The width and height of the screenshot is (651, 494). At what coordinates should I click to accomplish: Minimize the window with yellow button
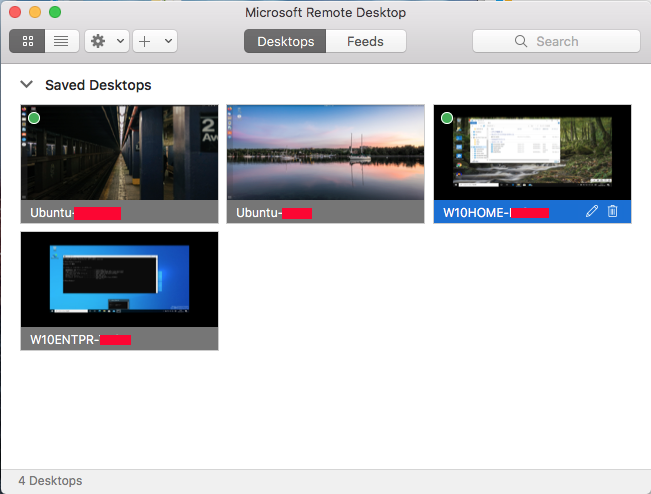35,12
